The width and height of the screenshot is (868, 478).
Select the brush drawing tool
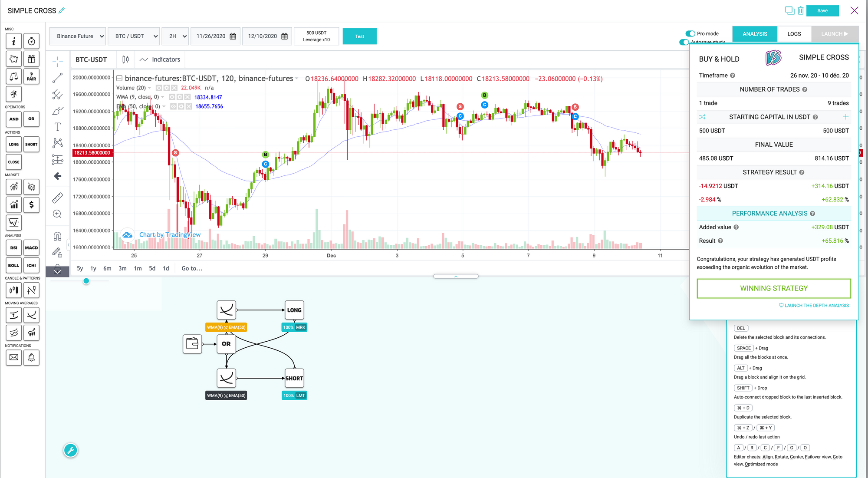coord(58,111)
